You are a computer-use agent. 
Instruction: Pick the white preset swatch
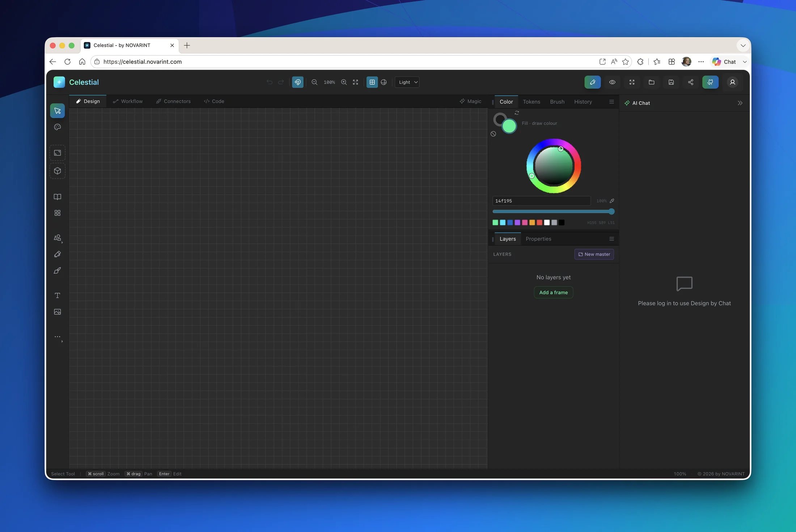(547, 222)
